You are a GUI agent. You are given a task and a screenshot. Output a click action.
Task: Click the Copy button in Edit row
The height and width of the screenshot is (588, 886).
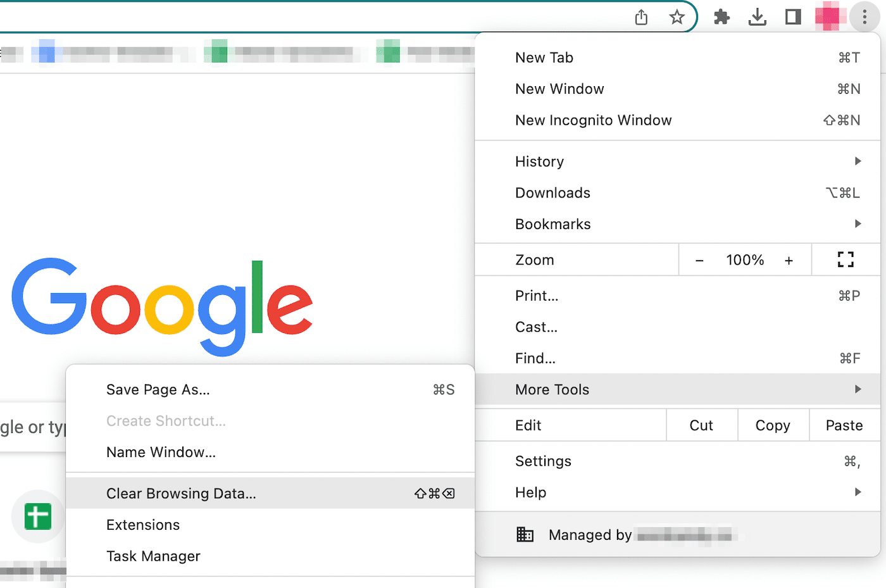tap(773, 425)
